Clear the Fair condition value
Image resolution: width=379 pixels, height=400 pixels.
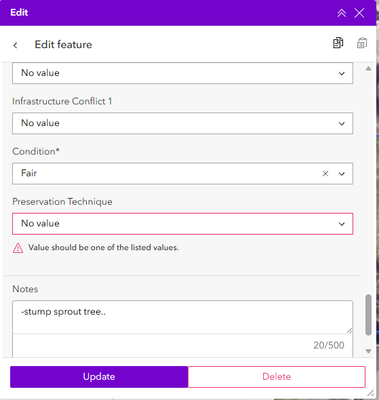(x=325, y=174)
